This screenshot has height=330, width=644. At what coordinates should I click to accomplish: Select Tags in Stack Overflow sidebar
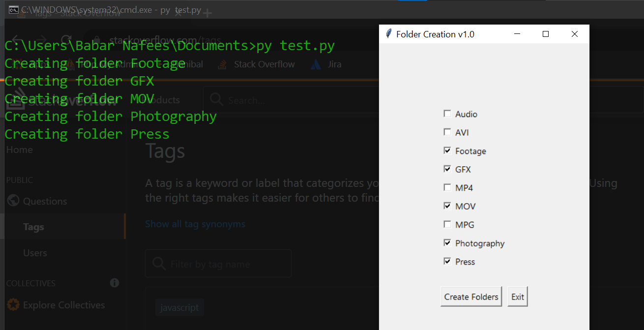(x=33, y=227)
